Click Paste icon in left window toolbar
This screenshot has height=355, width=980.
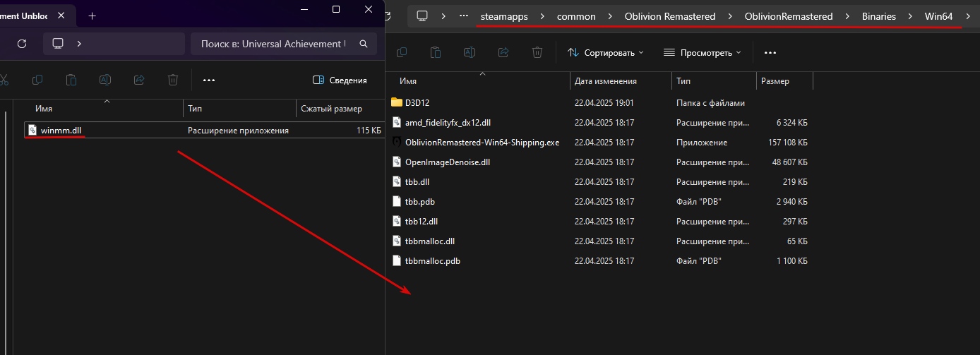point(71,80)
